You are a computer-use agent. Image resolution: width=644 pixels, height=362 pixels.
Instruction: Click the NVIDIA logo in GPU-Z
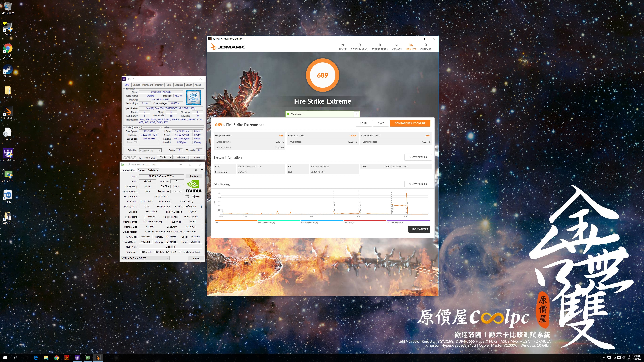click(194, 186)
